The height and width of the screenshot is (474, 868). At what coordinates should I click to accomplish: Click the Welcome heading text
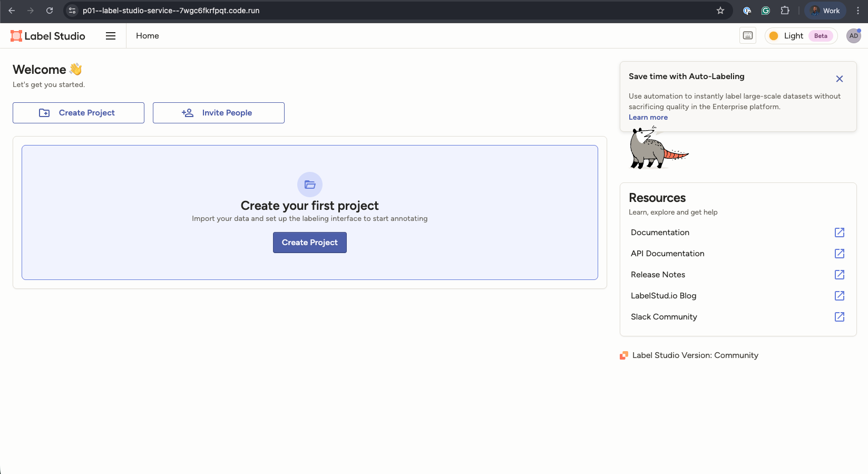click(40, 70)
